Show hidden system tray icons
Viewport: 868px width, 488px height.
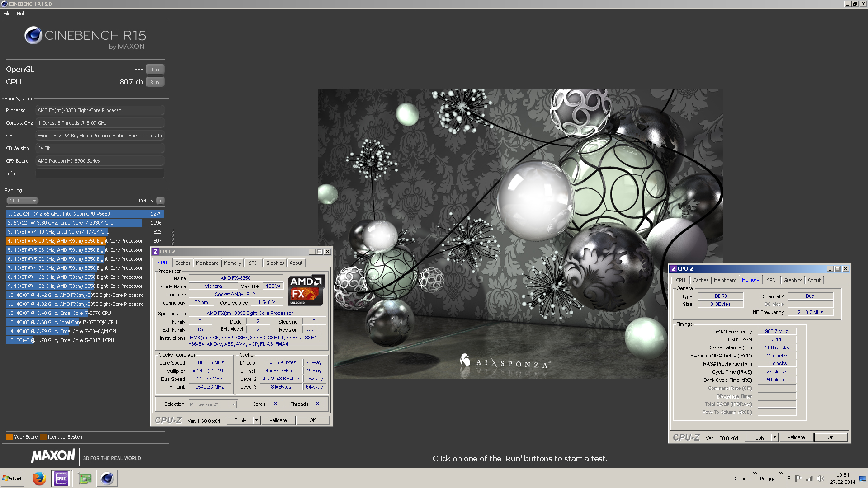point(789,478)
